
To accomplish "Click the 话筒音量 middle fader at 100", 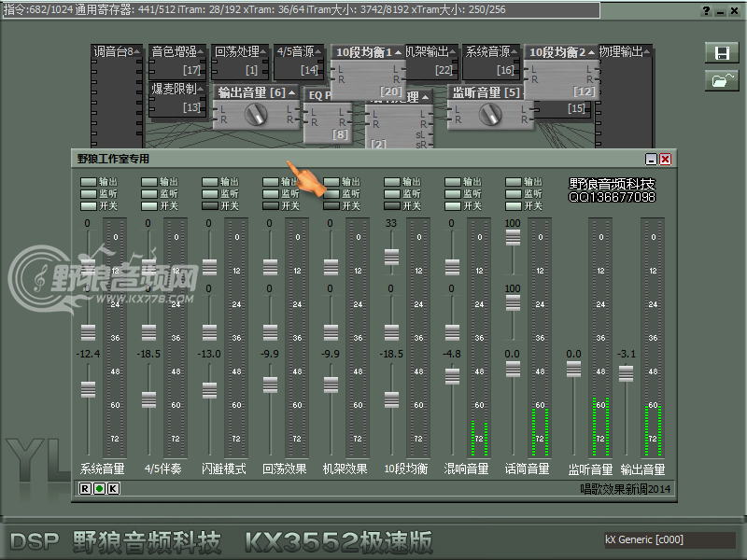I will coord(513,302).
